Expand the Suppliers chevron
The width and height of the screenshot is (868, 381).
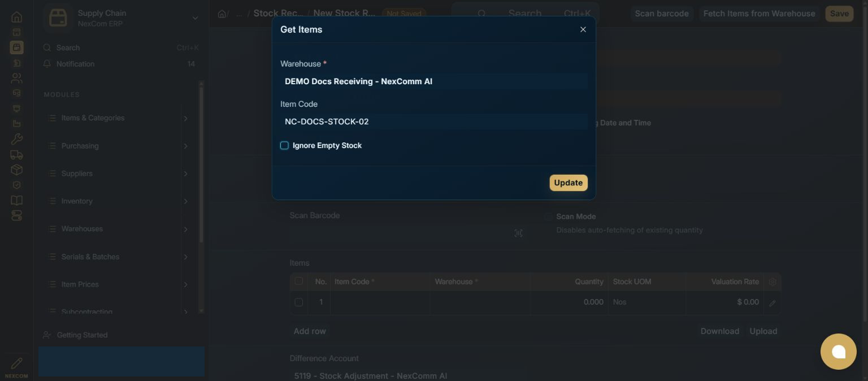pyautogui.click(x=185, y=174)
